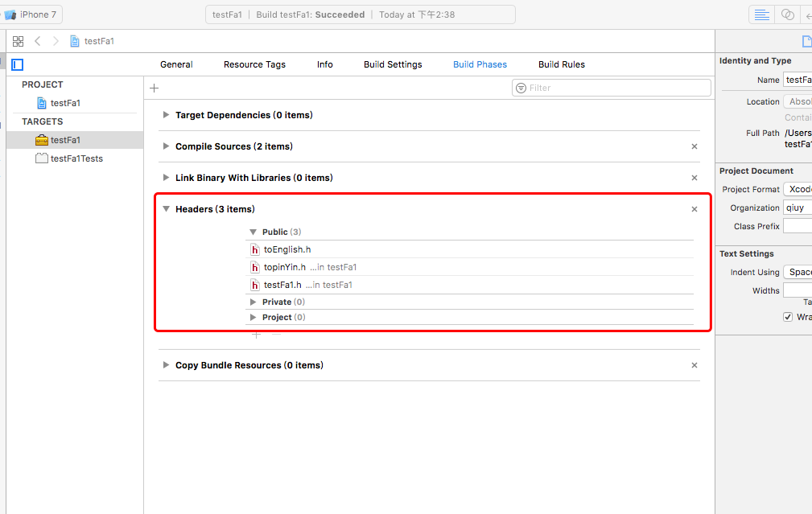Expand the Private headers group
This screenshot has height=514, width=812.
point(253,302)
